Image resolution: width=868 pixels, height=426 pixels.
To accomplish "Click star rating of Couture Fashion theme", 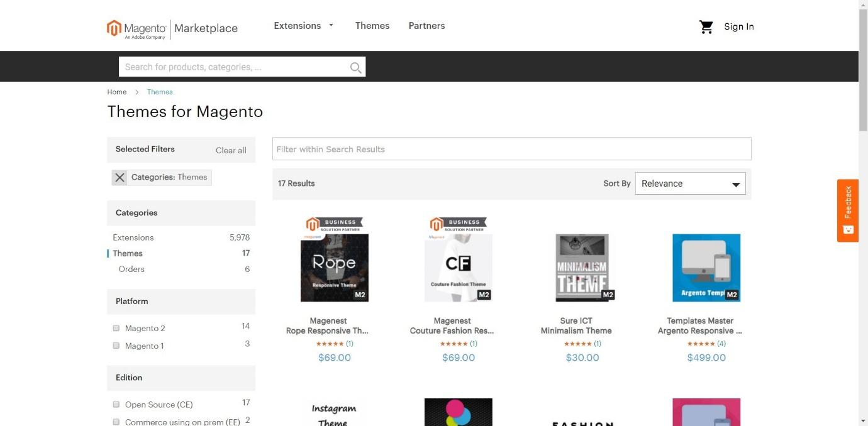I will click(x=453, y=344).
